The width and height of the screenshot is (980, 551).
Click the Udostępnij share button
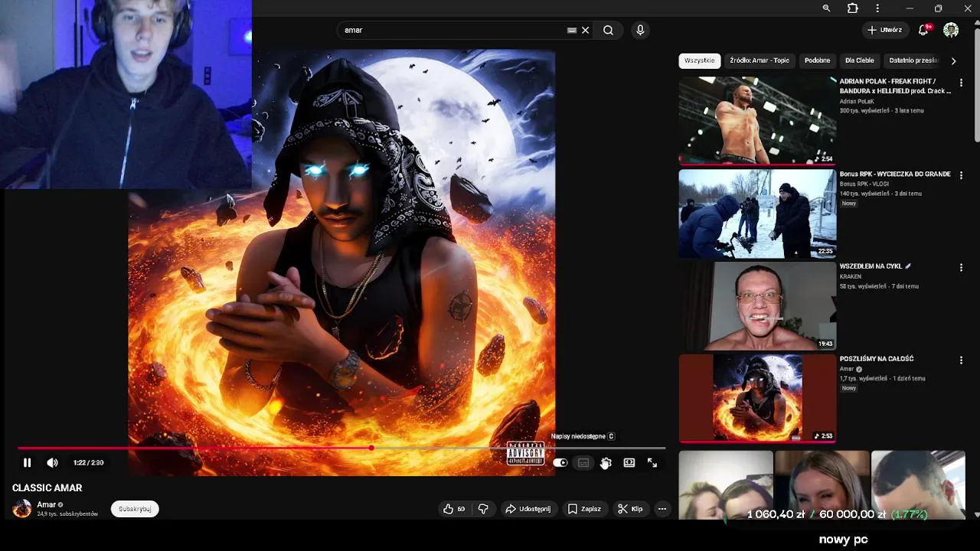528,509
